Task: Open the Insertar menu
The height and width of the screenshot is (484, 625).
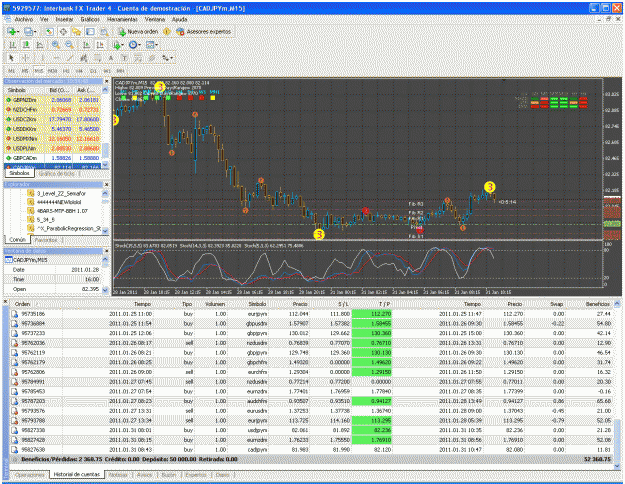Action: (64, 19)
